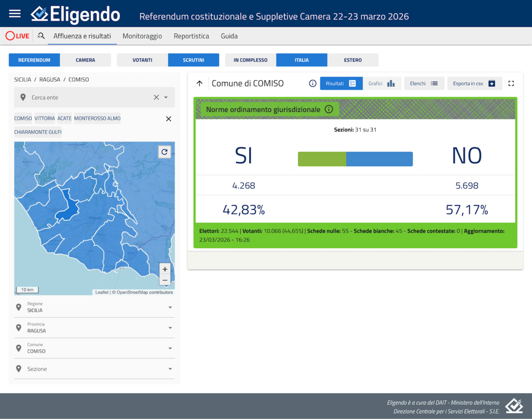Zoom in on the map

coord(165,269)
